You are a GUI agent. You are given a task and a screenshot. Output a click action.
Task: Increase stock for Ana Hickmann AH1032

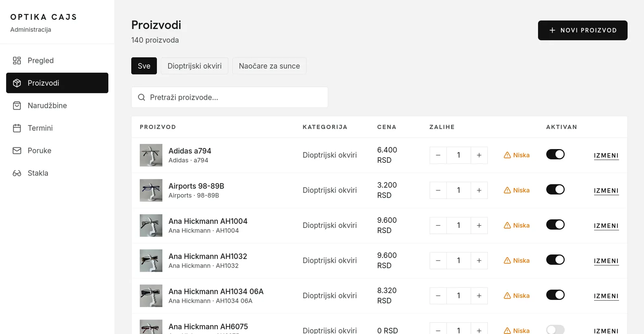(x=479, y=261)
